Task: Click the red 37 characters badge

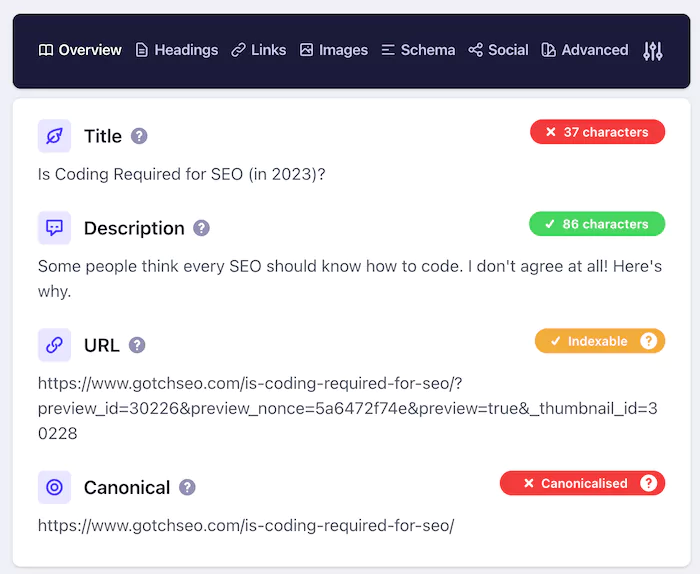Action: [x=597, y=132]
